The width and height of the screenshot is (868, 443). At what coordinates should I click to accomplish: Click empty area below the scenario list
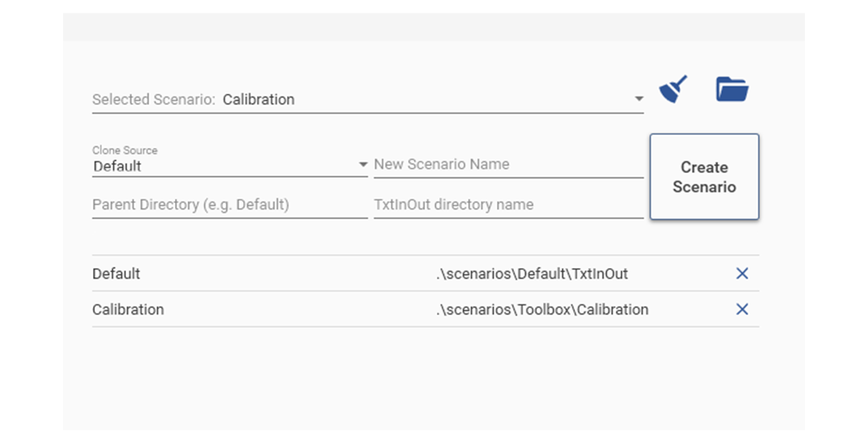point(433,380)
